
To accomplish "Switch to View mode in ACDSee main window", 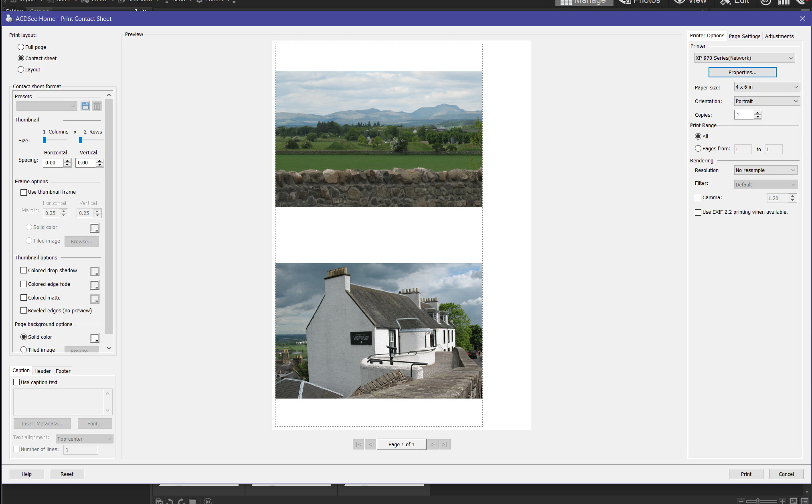I will click(691, 2).
